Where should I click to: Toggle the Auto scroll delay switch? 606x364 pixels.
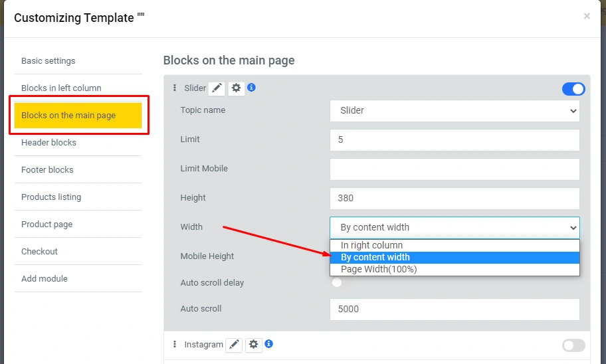coord(337,283)
